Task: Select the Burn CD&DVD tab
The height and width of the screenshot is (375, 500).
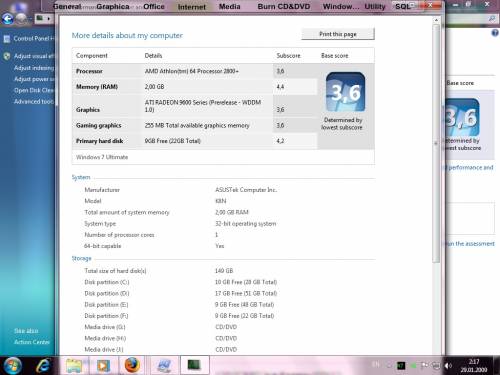Action: [284, 7]
